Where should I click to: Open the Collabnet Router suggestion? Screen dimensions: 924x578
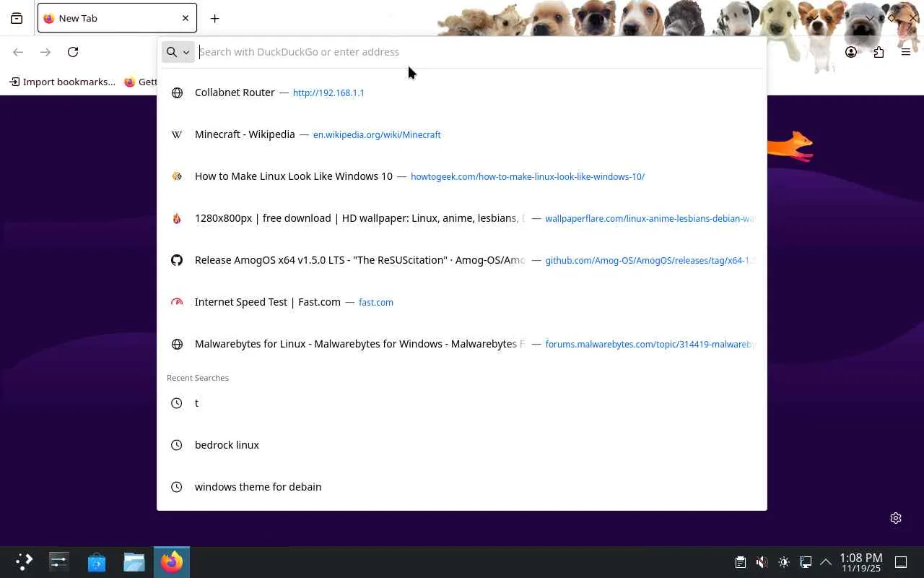coord(462,92)
